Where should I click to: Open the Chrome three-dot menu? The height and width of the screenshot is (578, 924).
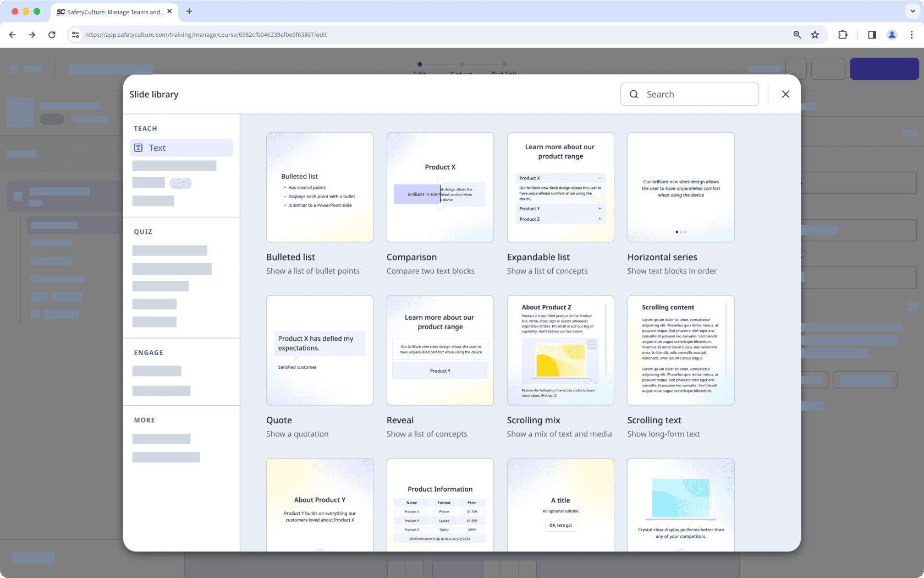pos(911,34)
